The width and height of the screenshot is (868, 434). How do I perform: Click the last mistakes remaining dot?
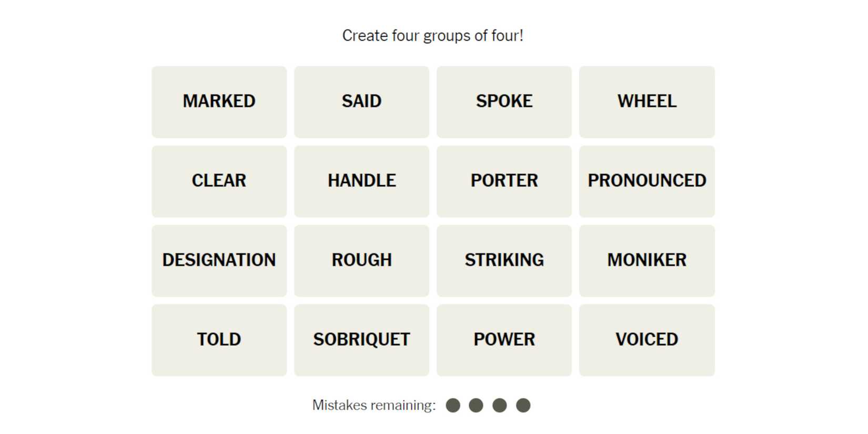point(523,405)
